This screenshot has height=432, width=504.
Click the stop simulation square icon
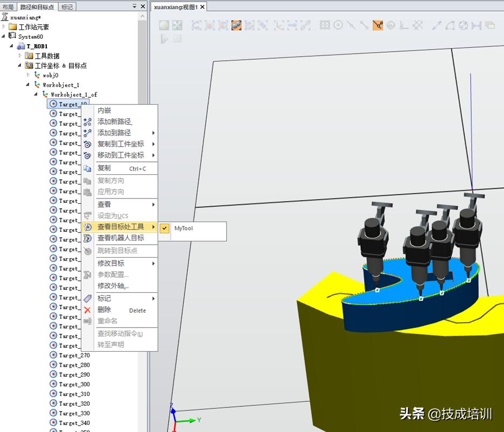click(x=177, y=39)
